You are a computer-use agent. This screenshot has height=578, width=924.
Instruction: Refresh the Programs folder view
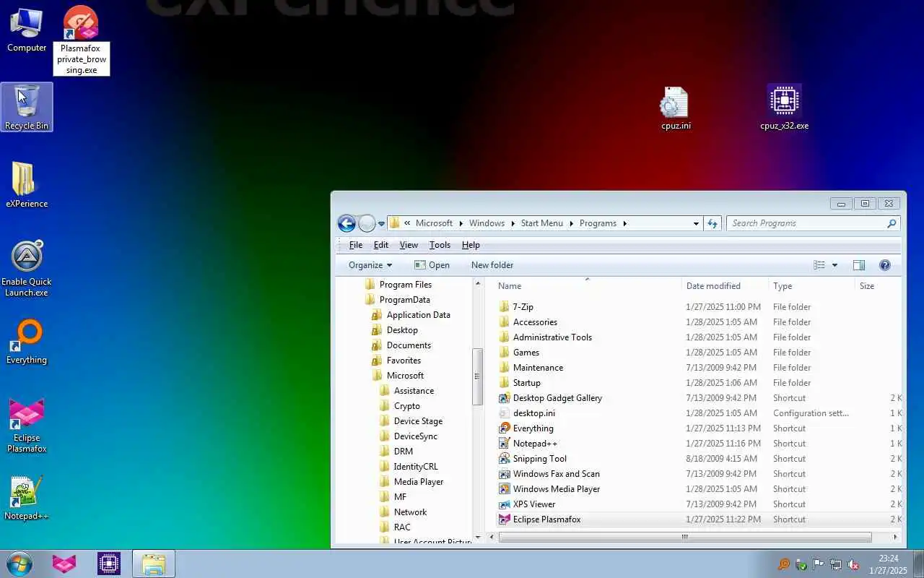pos(712,223)
